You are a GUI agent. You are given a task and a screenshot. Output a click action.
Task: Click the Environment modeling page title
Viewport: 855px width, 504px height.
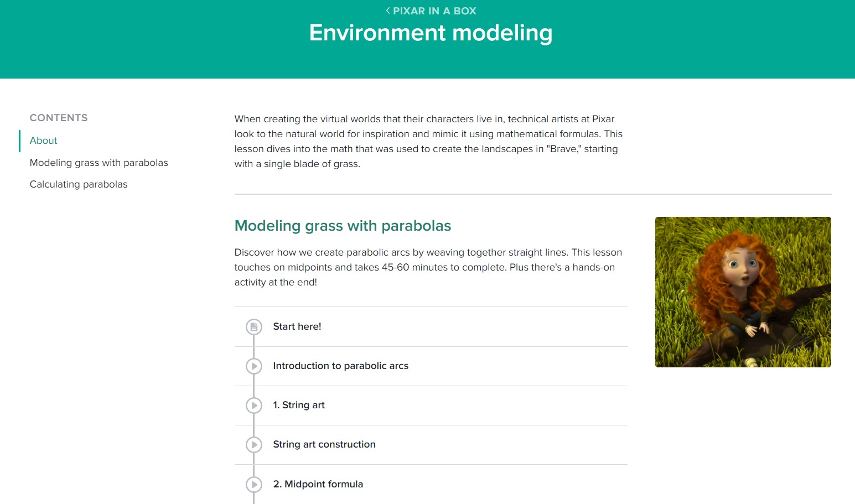431,33
